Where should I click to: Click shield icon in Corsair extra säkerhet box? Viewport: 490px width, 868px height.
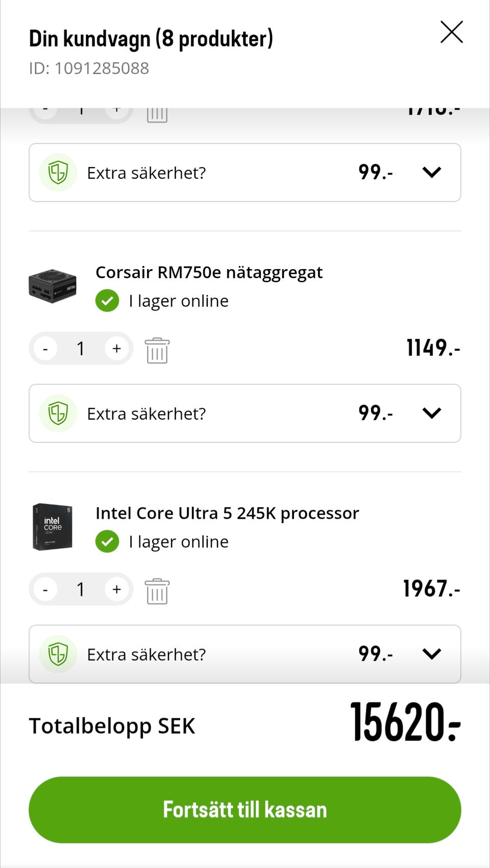58,413
